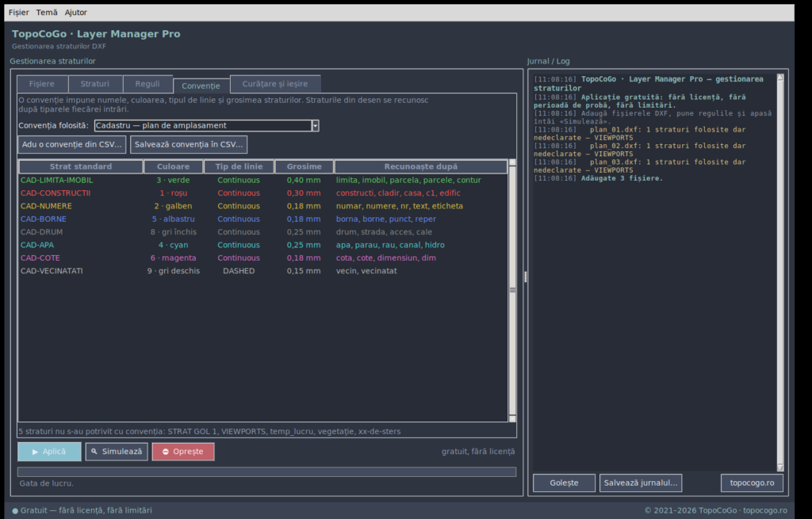Switch to the Reguli tab
This screenshot has height=519, width=812.
point(147,84)
